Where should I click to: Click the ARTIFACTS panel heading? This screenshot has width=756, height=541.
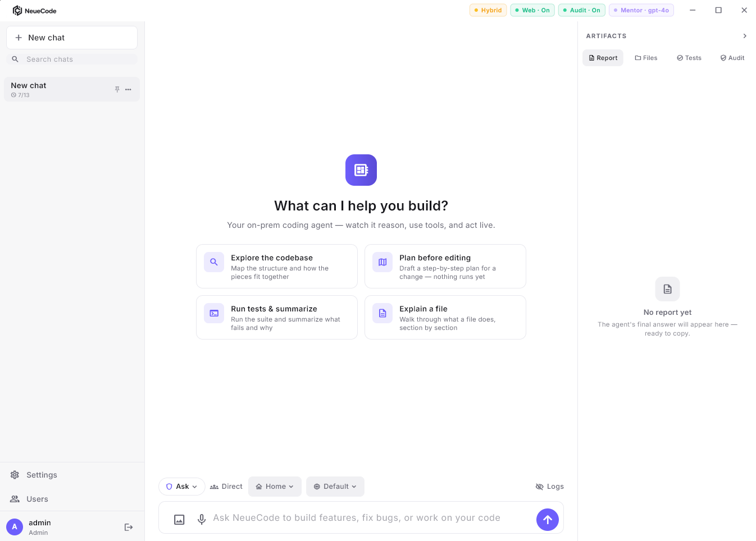(x=606, y=36)
